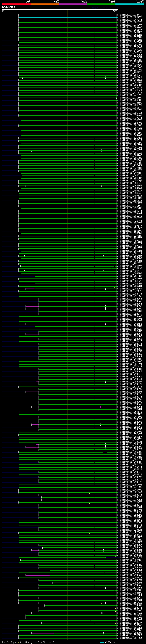The width and height of the screenshot is (146, 644).
Task: Select hit UniRef100_Q4PJV7
Action: pos(131,95)
